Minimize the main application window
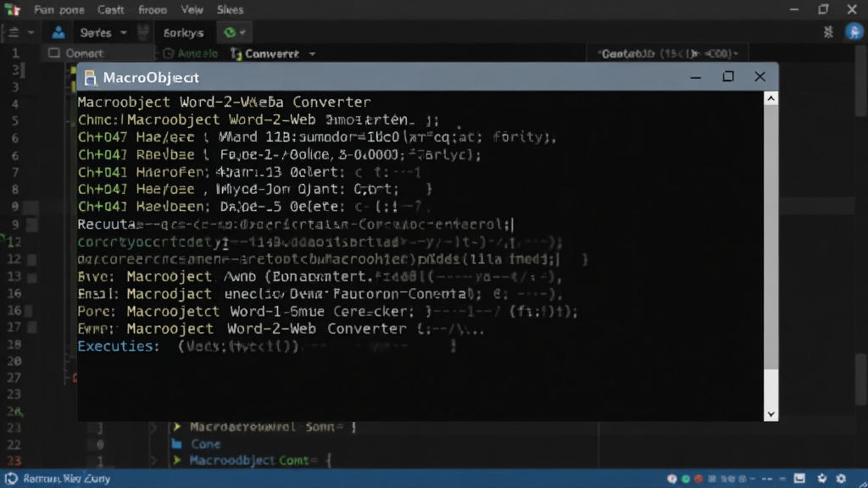Image resolution: width=868 pixels, height=488 pixels. pos(794,9)
